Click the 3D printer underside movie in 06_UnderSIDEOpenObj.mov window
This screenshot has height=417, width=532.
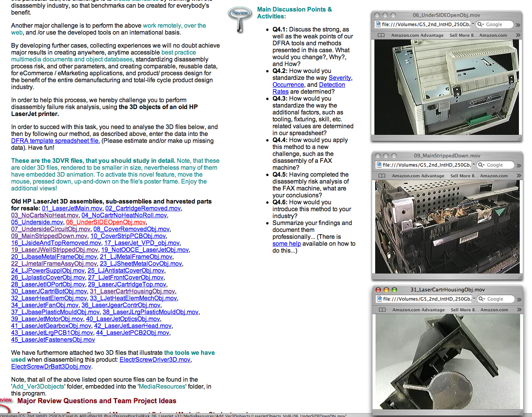447,87
